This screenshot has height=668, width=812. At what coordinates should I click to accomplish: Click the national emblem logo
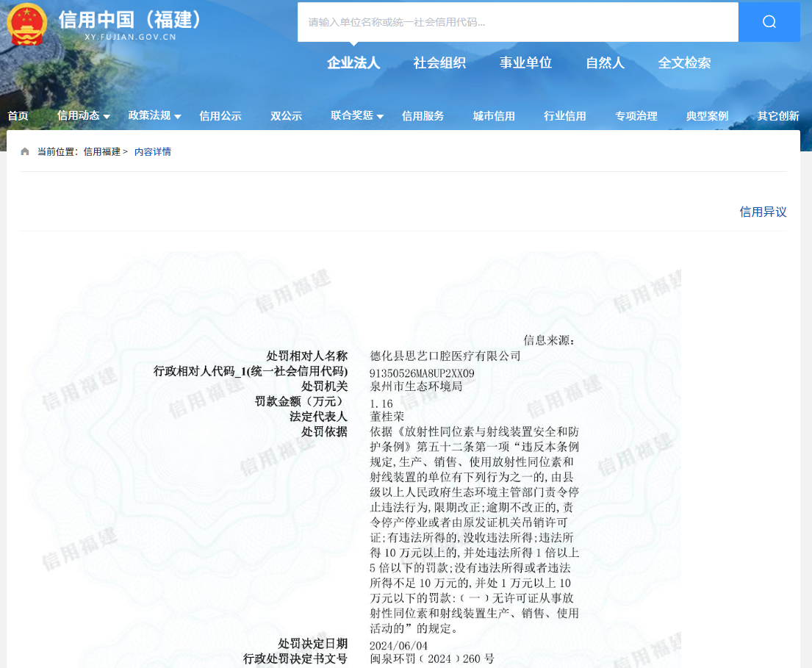27,24
